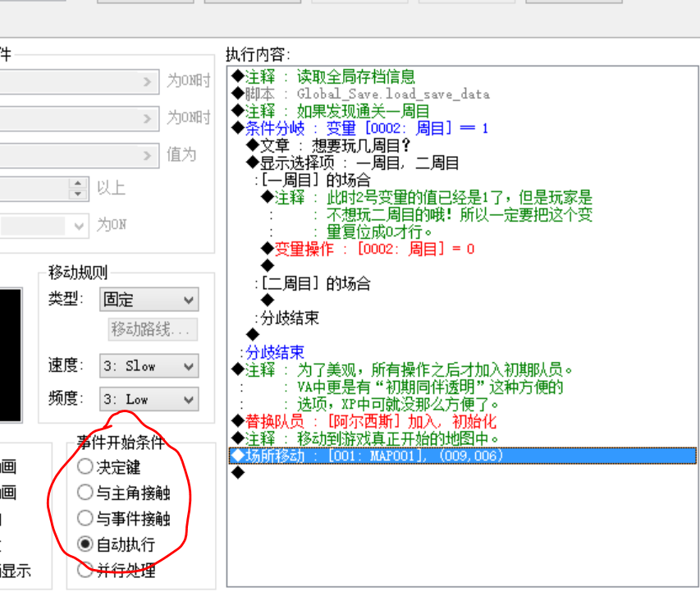The height and width of the screenshot is (592, 700).
Task: Click the up arrow beside 以上
Action: (x=78, y=183)
